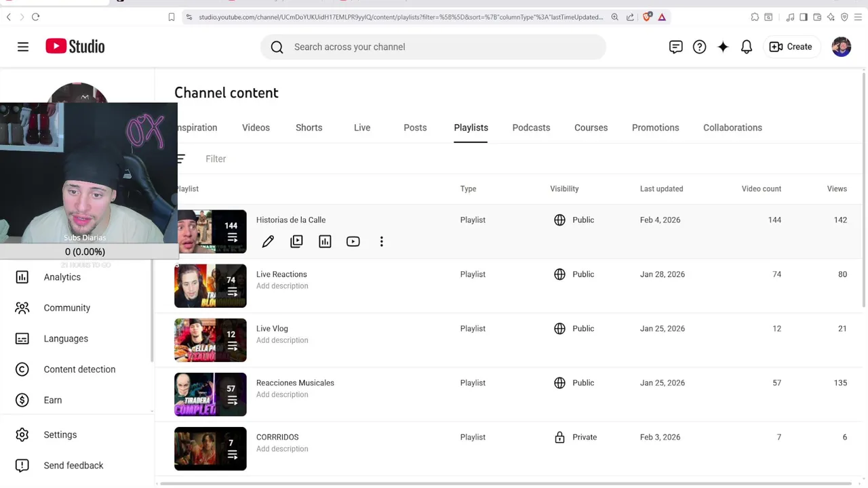868x488 pixels.
Task: Open Analytics in the sidebar
Action: 62,277
